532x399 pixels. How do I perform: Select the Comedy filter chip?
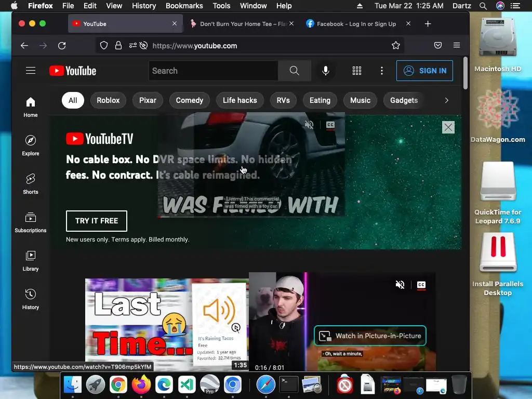189,100
